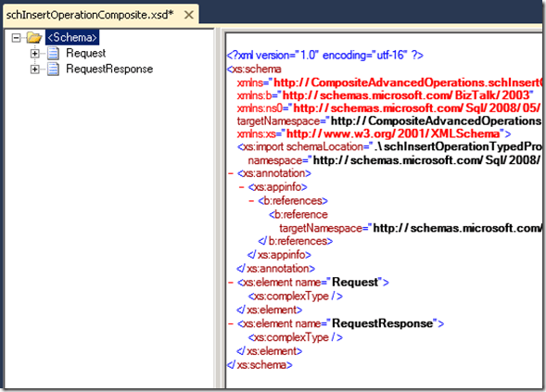This screenshot has height=392, width=546.
Task: Click the BizTalk/2003 namespace URL
Action: coord(406,95)
